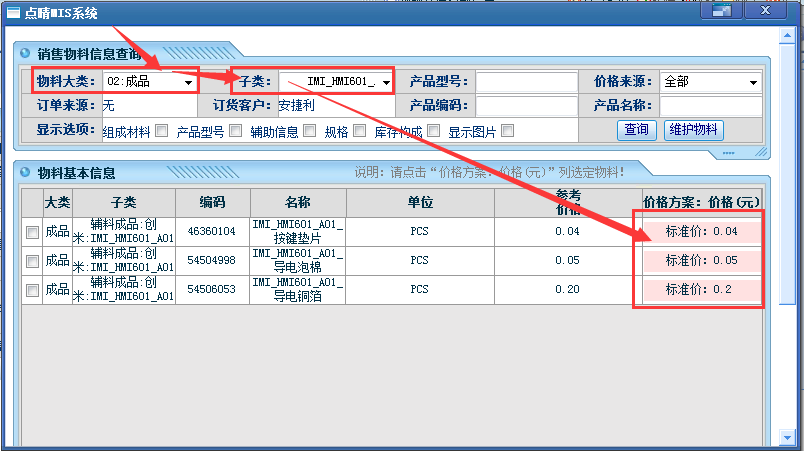Click the 产品名称 input field

[711, 106]
